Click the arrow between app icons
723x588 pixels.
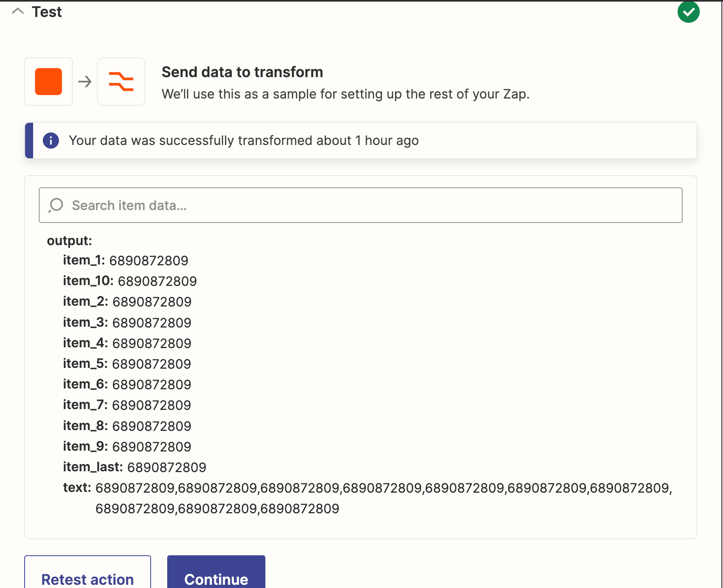[85, 82]
